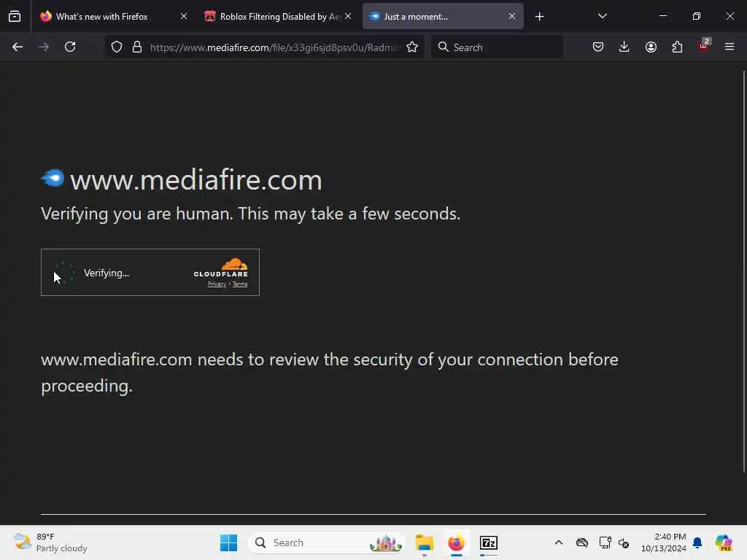Screen dimensions: 747x560
Task: Bookmark this page with the star icon
Action: tap(412, 47)
